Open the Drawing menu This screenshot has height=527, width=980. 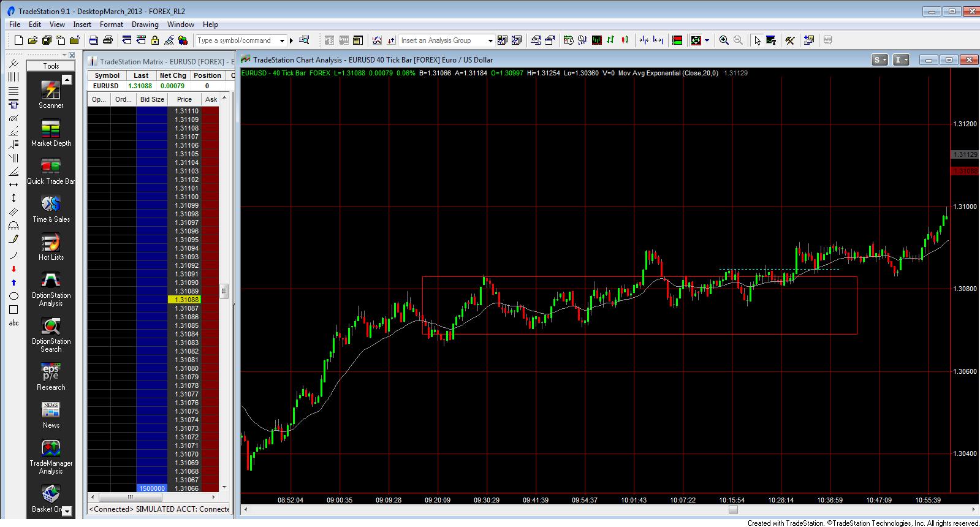point(145,25)
